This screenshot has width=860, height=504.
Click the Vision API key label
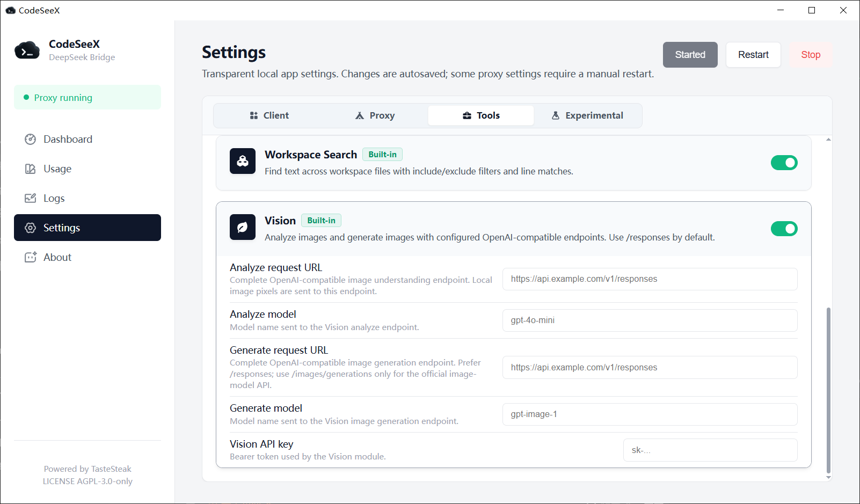click(261, 444)
